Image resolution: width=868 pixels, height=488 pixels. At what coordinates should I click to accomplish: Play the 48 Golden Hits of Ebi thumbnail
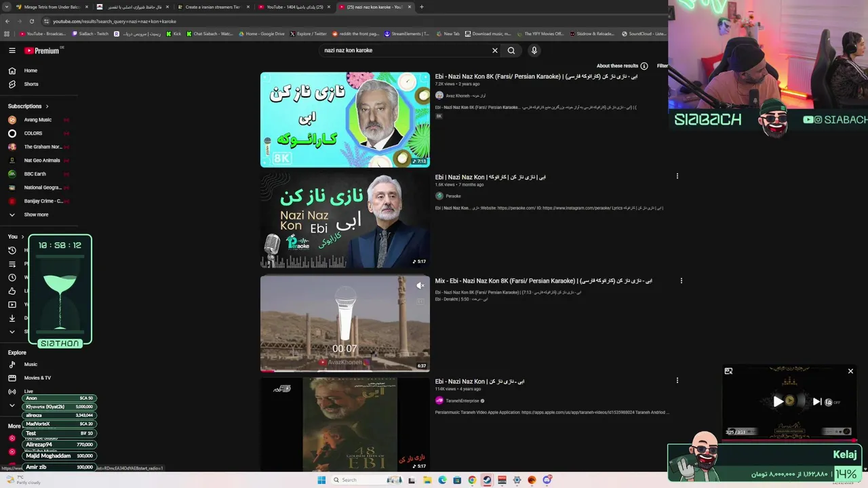[345, 425]
